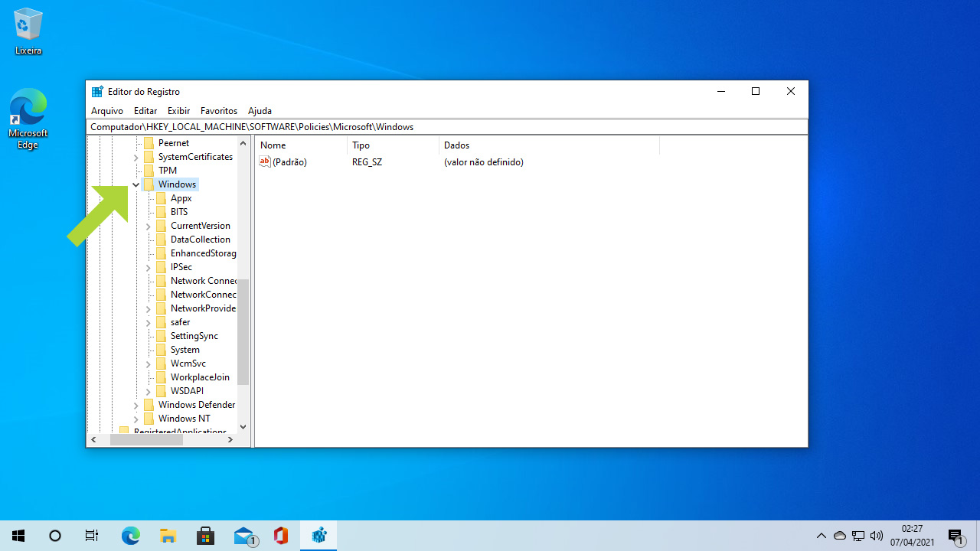Select the DataCollection folder icon
The width and height of the screenshot is (980, 551).
[x=161, y=240]
